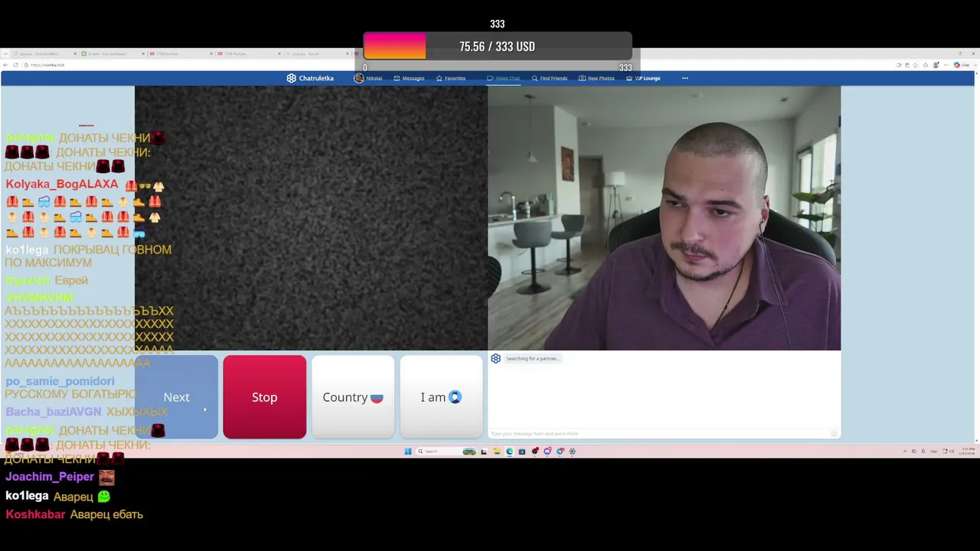Open New Photos section
The image size is (980, 551).
596,78
